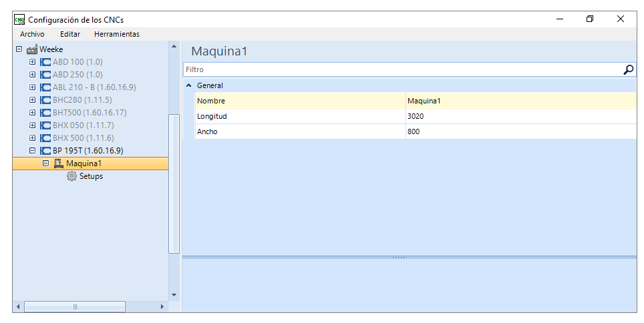Select ABD 100 (1.0) in the tree
This screenshot has width=644, height=323.
(x=77, y=62)
